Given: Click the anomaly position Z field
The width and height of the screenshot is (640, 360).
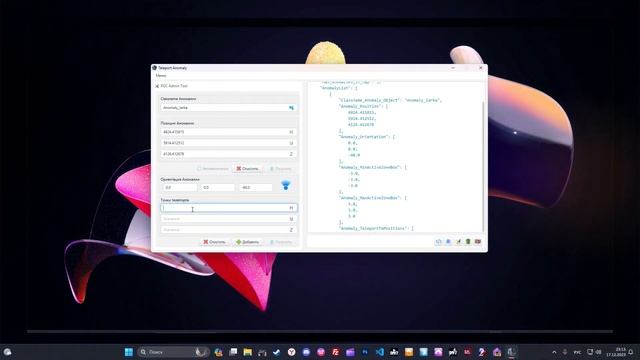Looking at the screenshot, I should (x=229, y=154).
